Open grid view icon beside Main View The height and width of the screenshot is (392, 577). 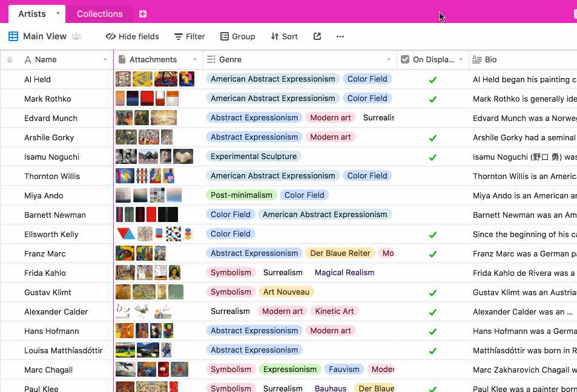click(x=13, y=36)
